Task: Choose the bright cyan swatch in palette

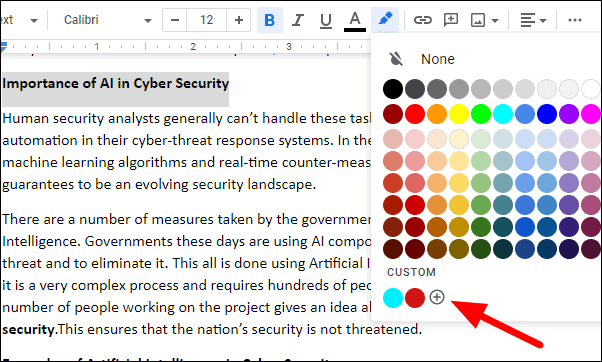Action: pos(503,114)
